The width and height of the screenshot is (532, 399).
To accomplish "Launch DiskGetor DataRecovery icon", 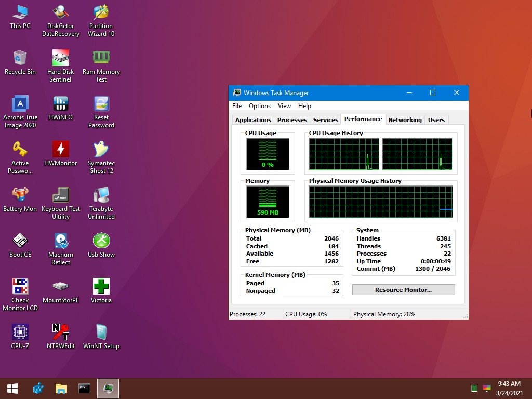I will (60, 21).
